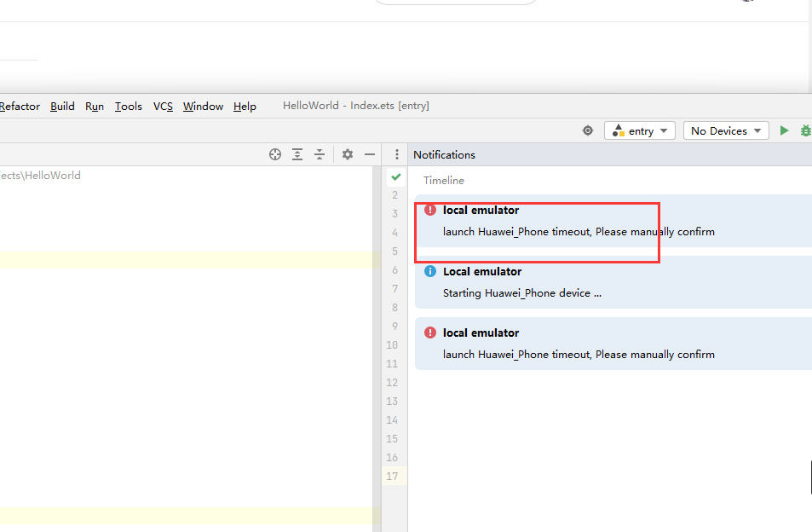Open the Help menu
The width and height of the screenshot is (812, 532).
coord(245,107)
